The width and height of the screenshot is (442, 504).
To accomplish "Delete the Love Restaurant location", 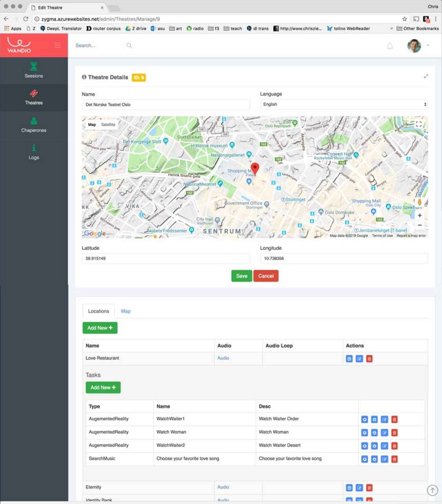I will click(369, 359).
